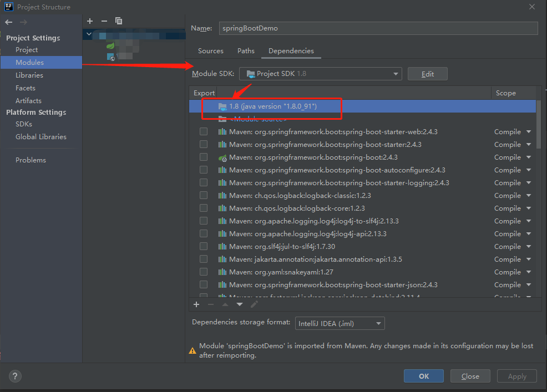Viewport: 547px width, 392px height.
Task: Add a new module with plus icon
Action: pyautogui.click(x=90, y=21)
